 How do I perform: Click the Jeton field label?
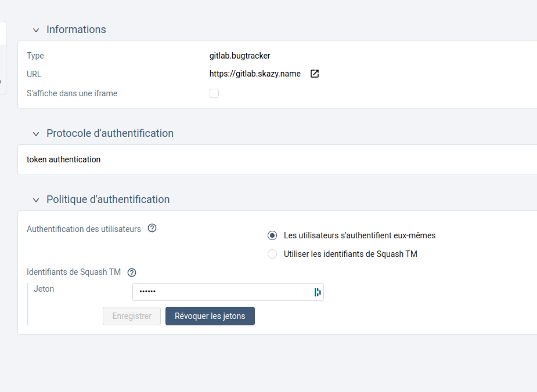[44, 289]
